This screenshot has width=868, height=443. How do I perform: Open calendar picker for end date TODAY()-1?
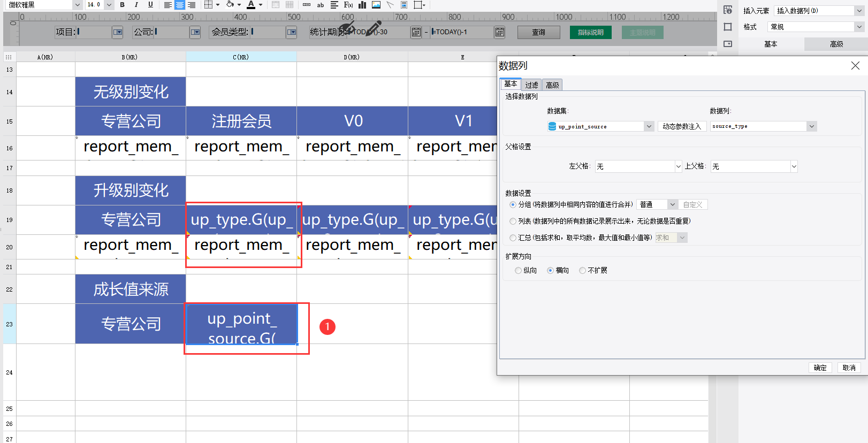499,32
